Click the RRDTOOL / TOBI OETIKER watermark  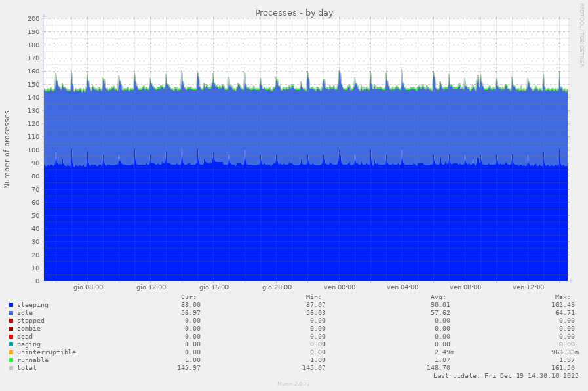581,35
